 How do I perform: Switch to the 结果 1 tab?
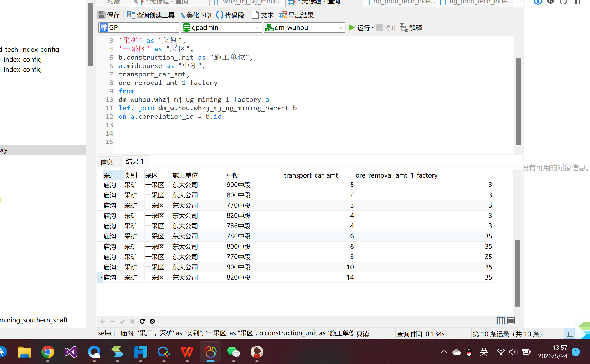click(x=135, y=161)
